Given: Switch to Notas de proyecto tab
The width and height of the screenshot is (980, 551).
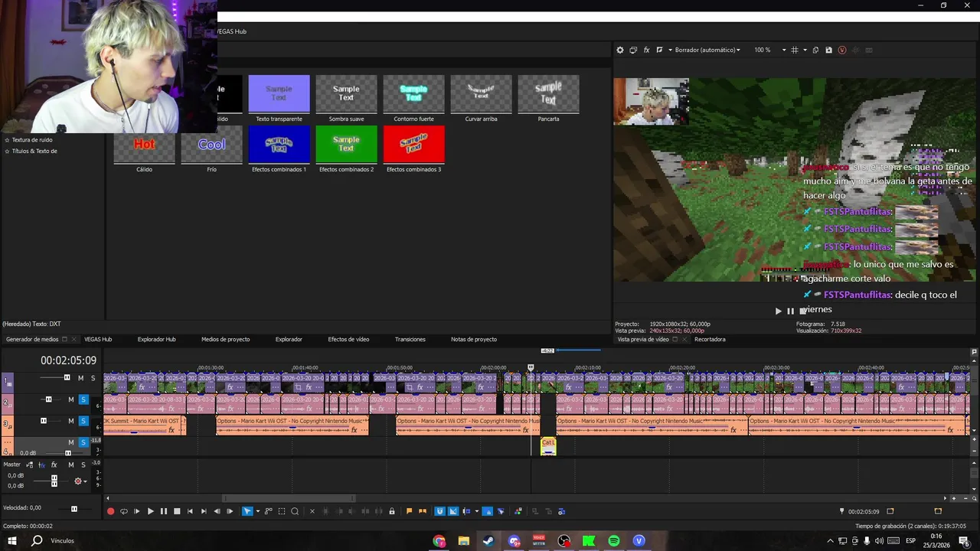Looking at the screenshot, I should [x=474, y=339].
